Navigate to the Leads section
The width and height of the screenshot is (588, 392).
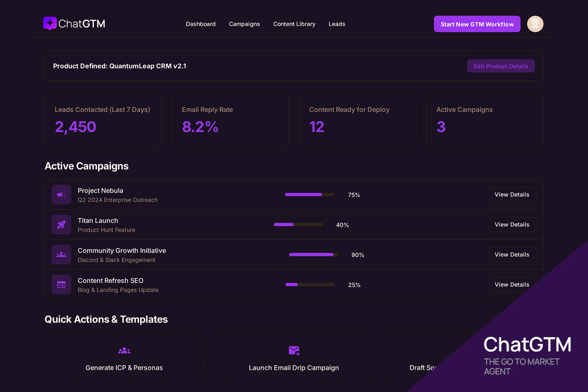pos(337,24)
